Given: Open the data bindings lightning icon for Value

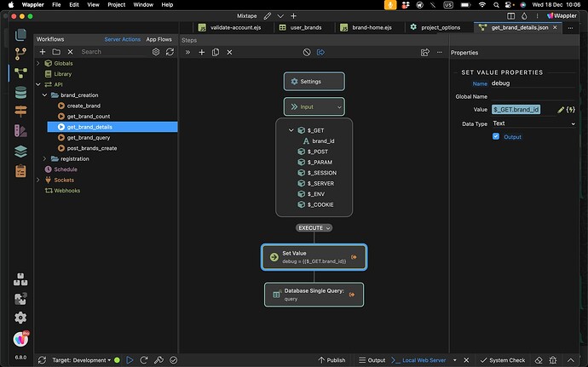Looking at the screenshot, I should tap(571, 110).
